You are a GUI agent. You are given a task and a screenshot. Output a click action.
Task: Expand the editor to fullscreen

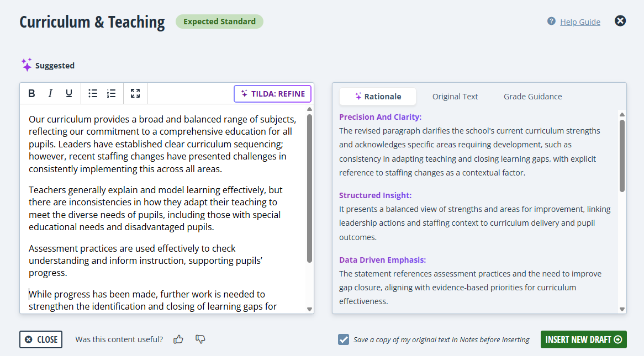[x=135, y=93]
